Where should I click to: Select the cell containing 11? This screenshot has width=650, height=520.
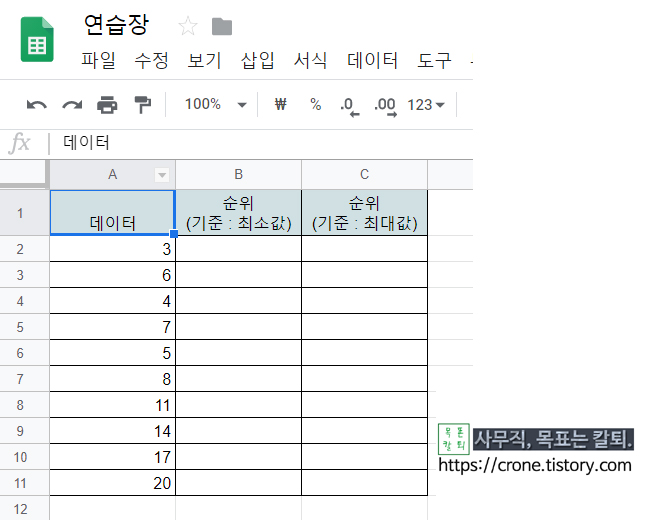pyautogui.click(x=112, y=405)
